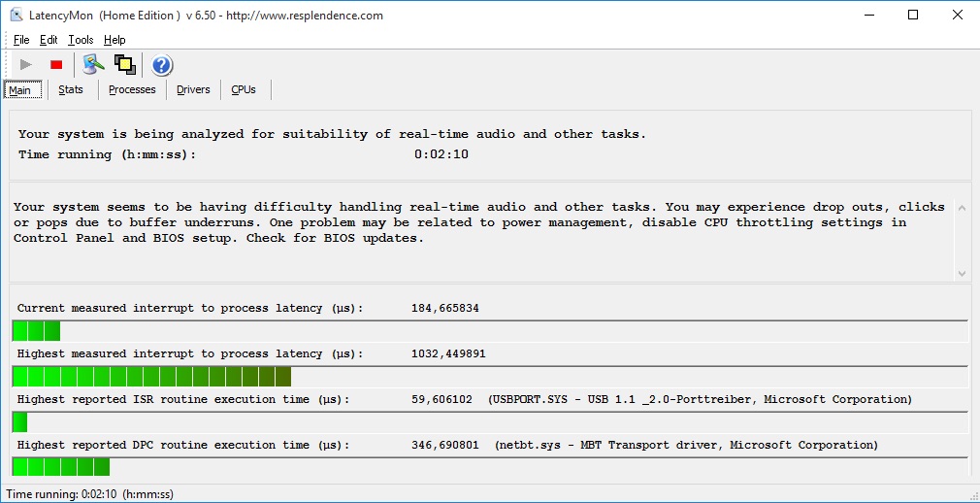The height and width of the screenshot is (503, 980).
Task: Click the message box scroll-up arrow
Action: click(x=962, y=209)
